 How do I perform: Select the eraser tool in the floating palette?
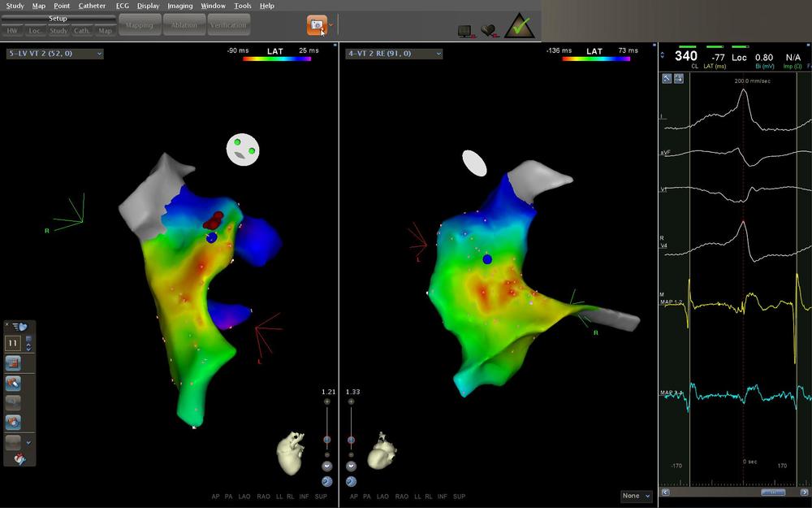coord(13,383)
